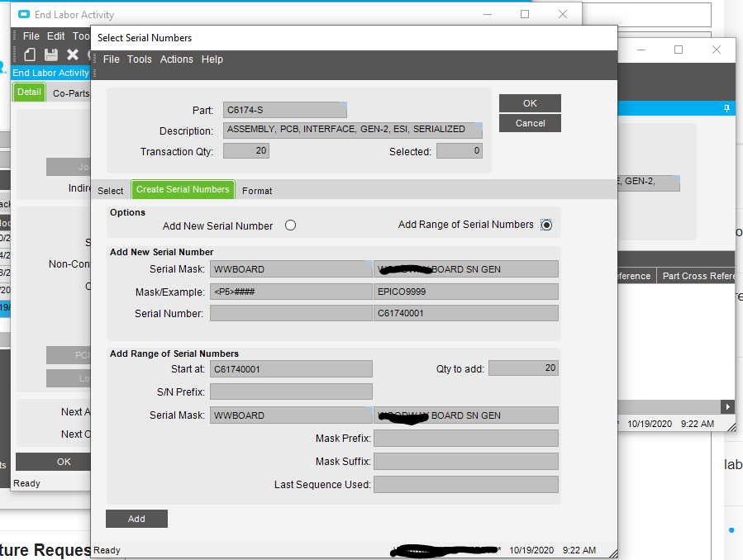Screen dimensions: 743x560
Task: Click the Cancel button
Action: point(529,122)
